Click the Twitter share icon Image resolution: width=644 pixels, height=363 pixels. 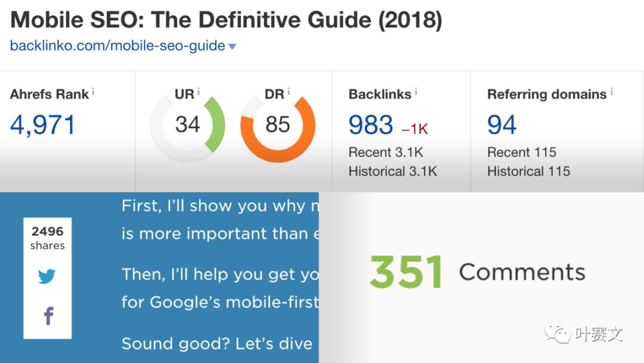(47, 276)
